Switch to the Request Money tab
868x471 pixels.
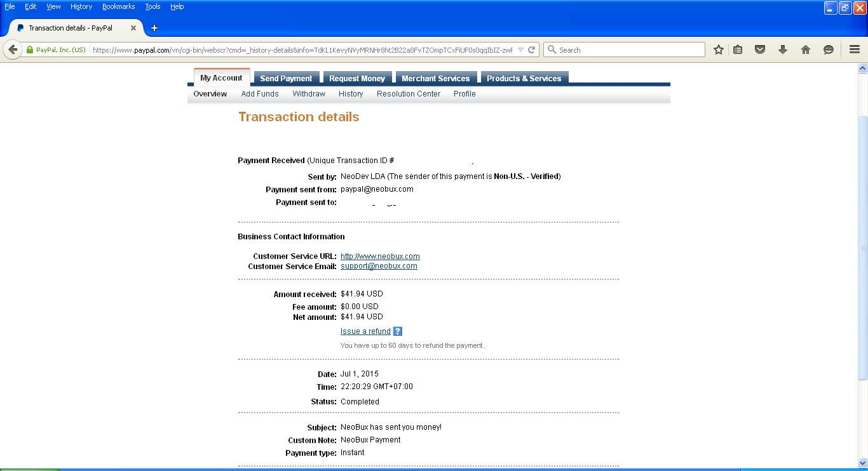(357, 78)
